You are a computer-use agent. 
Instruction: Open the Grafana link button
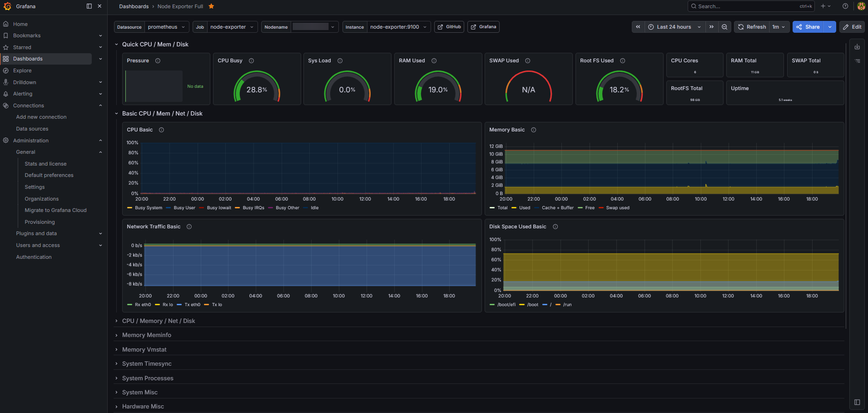484,27
